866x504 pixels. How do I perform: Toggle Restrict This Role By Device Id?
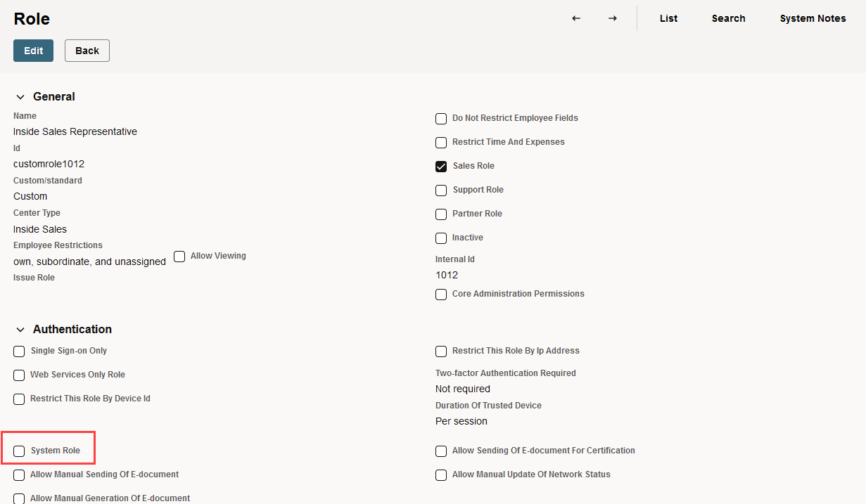click(x=19, y=399)
